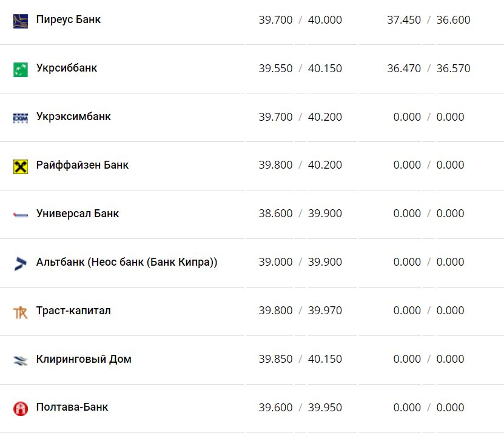This screenshot has width=504, height=441.
Task: Open the Пиреус Банк link
Action: click(69, 19)
